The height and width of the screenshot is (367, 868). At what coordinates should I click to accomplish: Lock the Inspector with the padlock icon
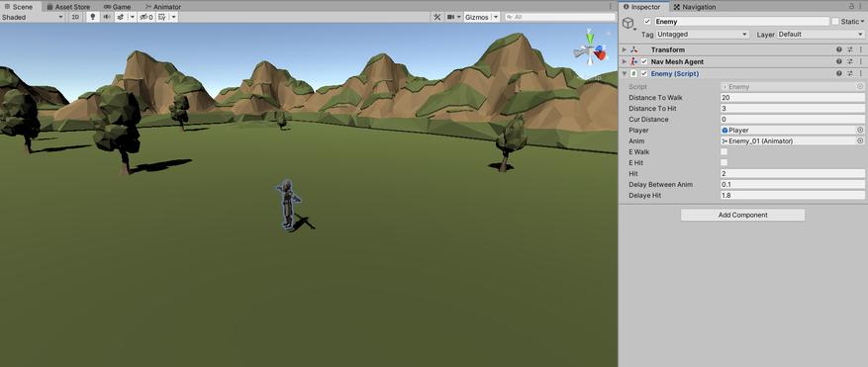point(851,6)
